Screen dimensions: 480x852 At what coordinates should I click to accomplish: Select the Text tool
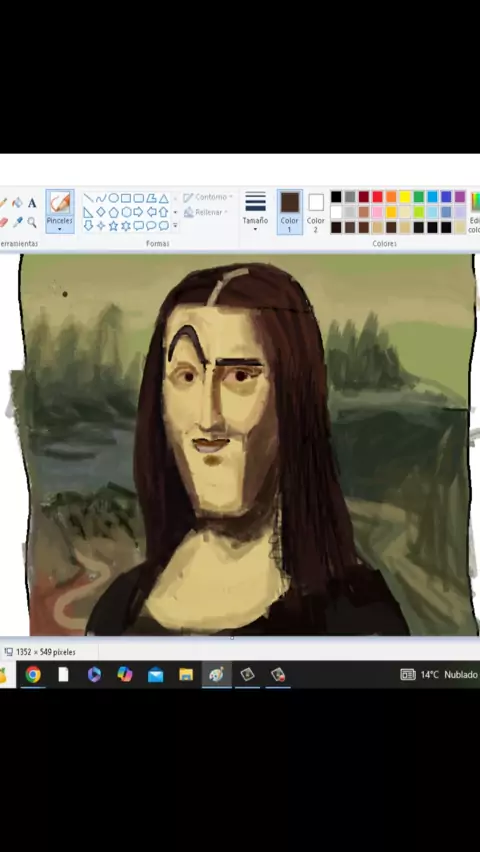(x=32, y=203)
